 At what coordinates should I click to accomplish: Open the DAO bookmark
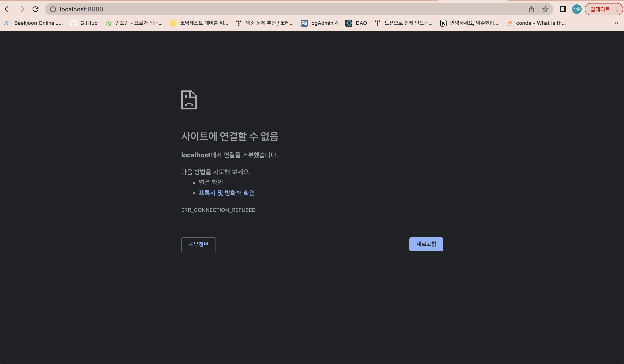click(356, 23)
